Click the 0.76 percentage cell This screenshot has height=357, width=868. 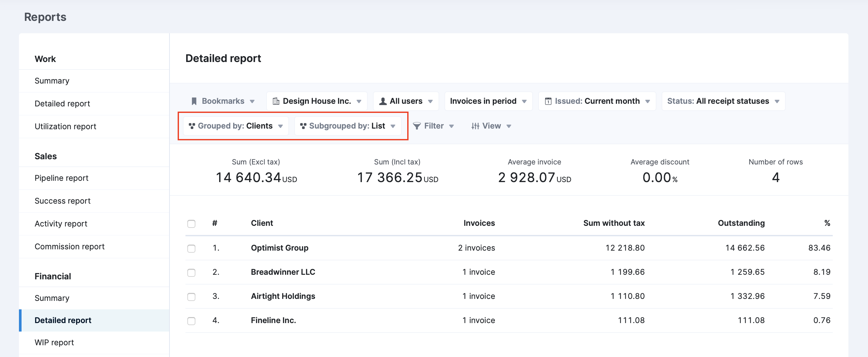pyautogui.click(x=822, y=321)
